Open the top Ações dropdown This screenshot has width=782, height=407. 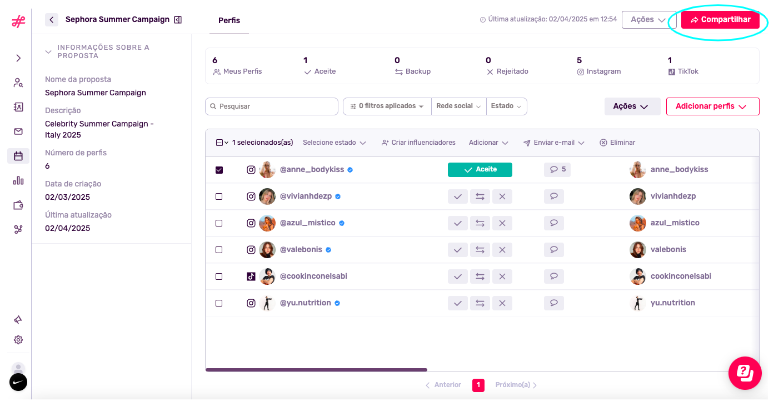click(x=648, y=19)
